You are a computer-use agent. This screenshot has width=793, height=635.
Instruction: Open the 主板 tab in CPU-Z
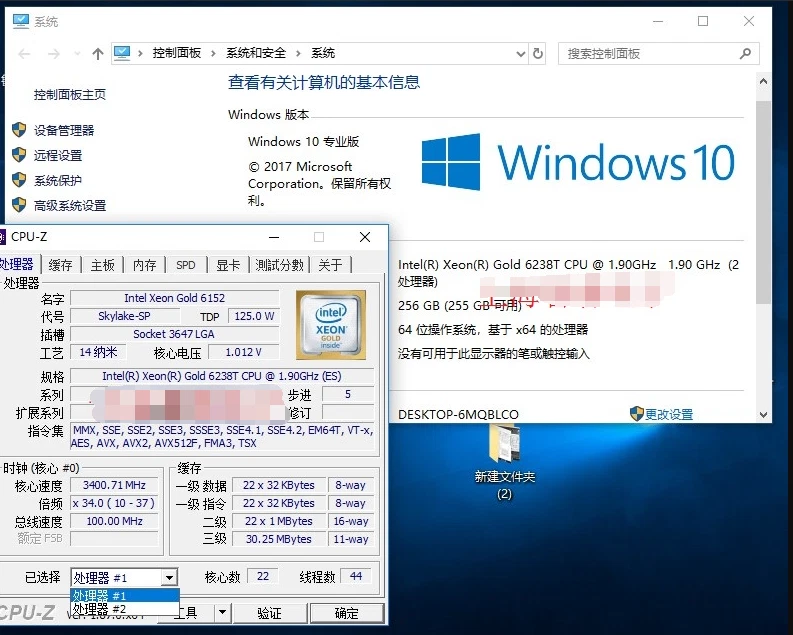103,265
